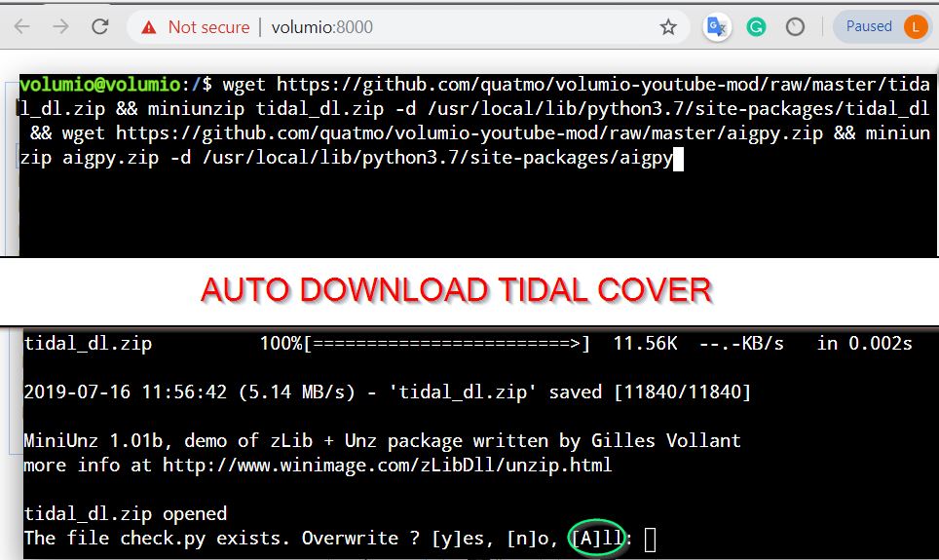The height and width of the screenshot is (560, 939).
Task: Click the MiniUnz 1.01b text line
Action: tap(382, 441)
